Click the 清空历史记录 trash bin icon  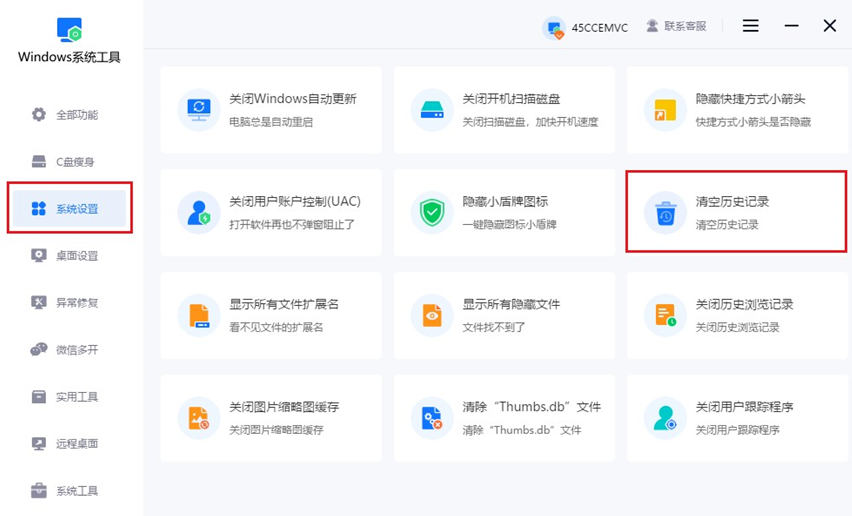click(665, 213)
